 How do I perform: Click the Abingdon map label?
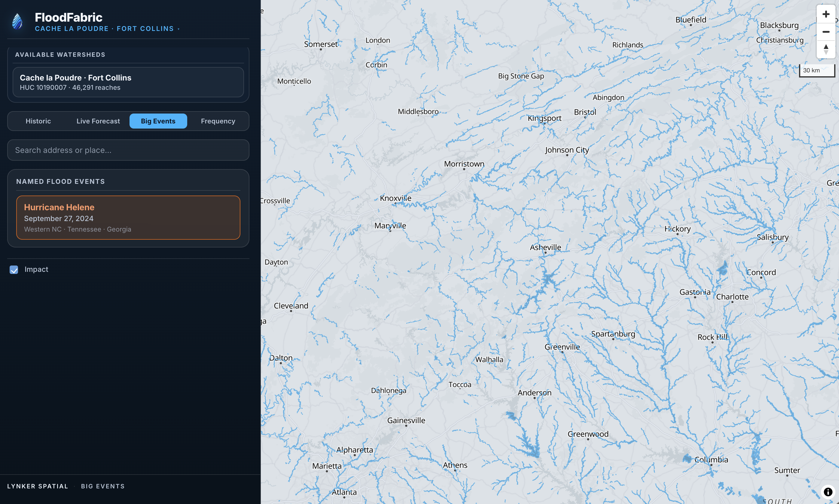608,98
